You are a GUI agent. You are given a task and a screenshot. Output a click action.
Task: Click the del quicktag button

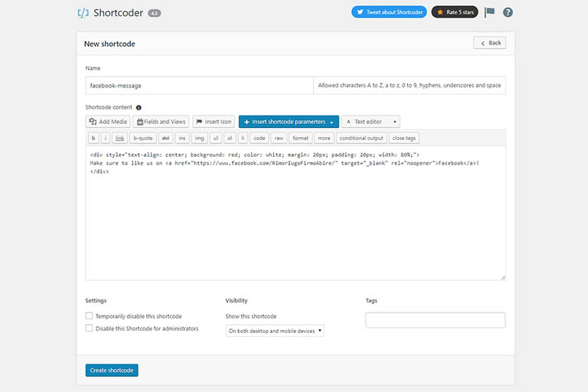coord(165,138)
